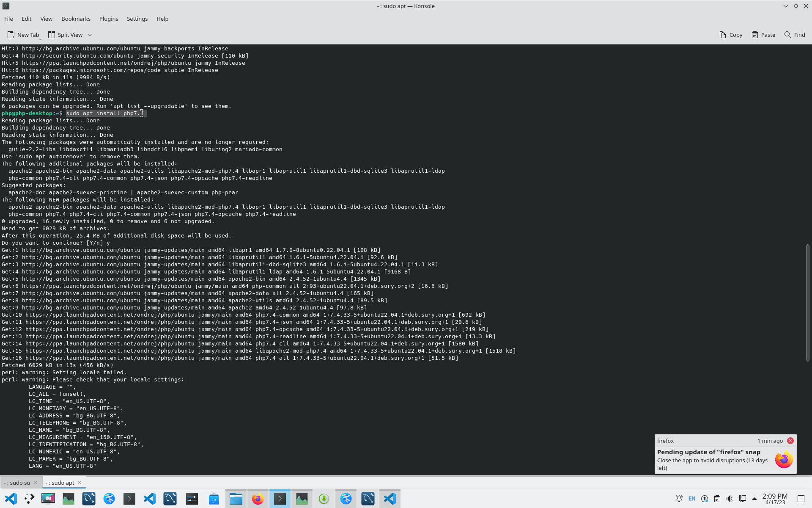Open the Discover store taskbar icon
The height and width of the screenshot is (508, 812).
pos(214,499)
